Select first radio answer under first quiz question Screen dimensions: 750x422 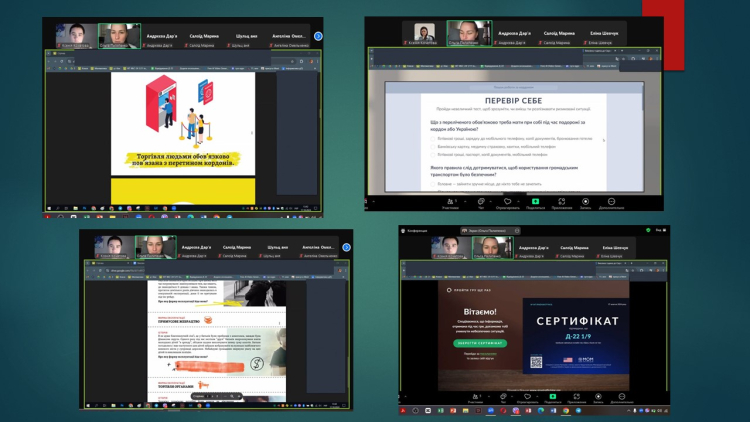coord(433,138)
